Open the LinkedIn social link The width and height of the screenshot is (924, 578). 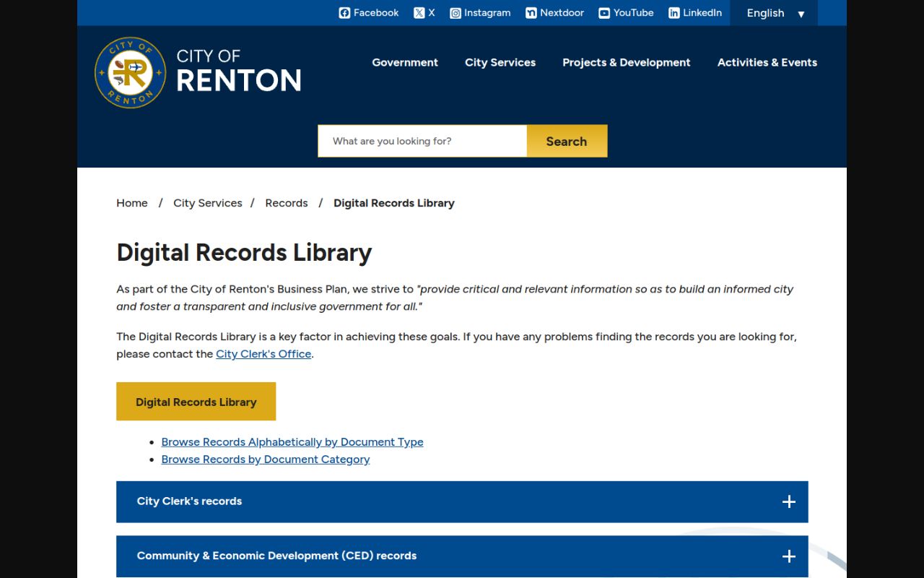695,13
